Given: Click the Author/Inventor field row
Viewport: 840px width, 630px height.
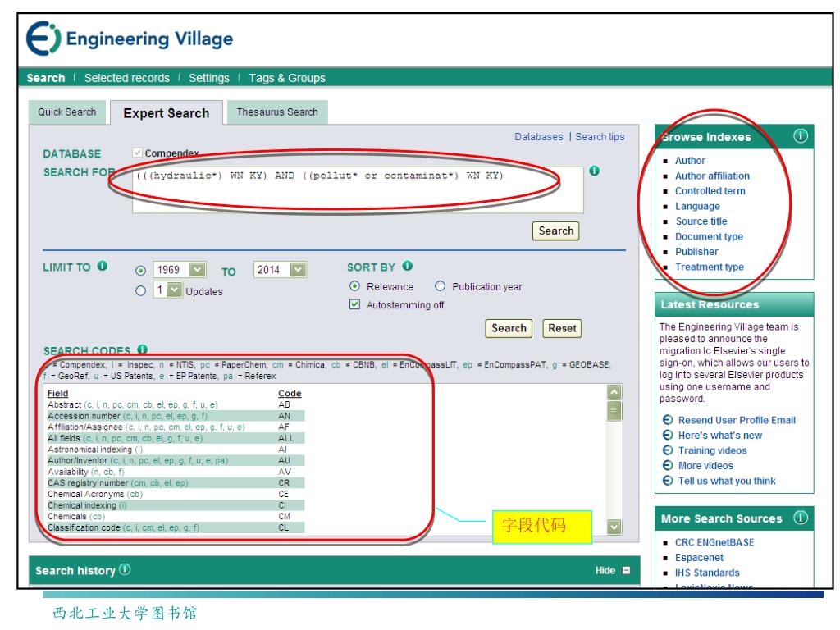Looking at the screenshot, I should (x=176, y=460).
